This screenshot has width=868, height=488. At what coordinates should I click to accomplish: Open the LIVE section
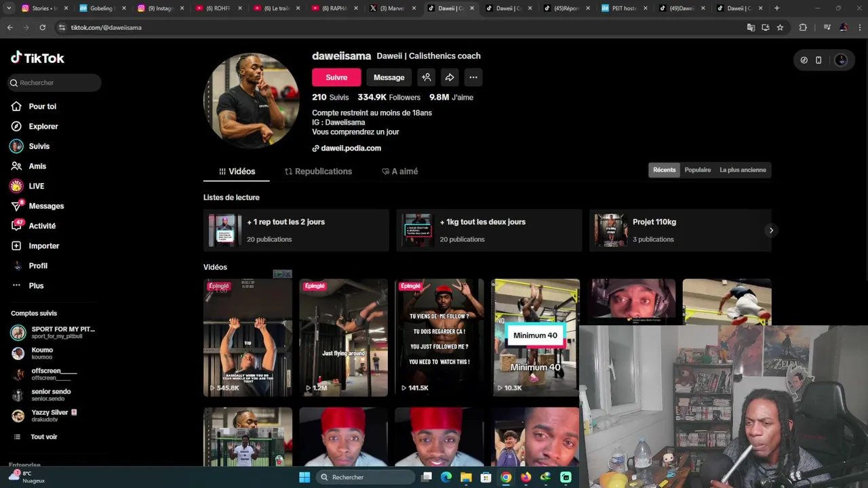coord(36,186)
